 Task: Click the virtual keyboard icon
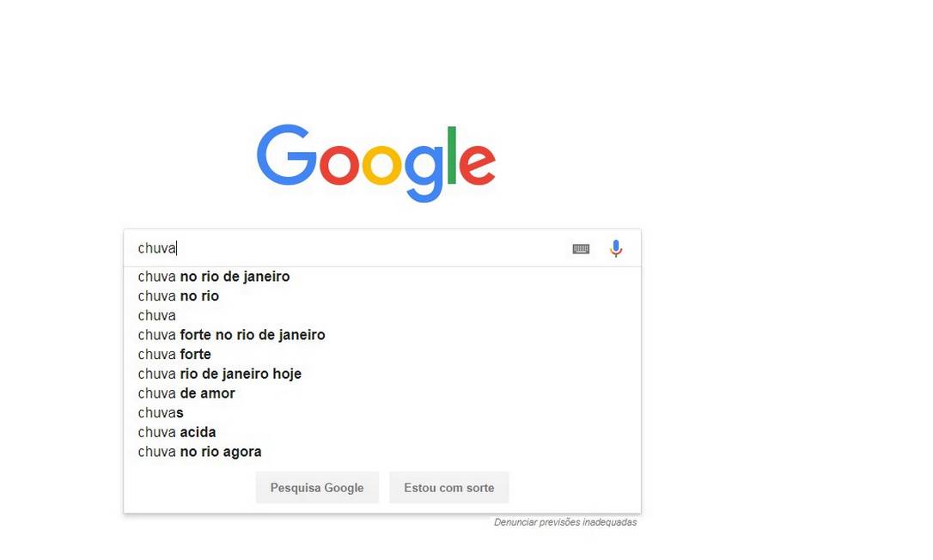coord(581,249)
